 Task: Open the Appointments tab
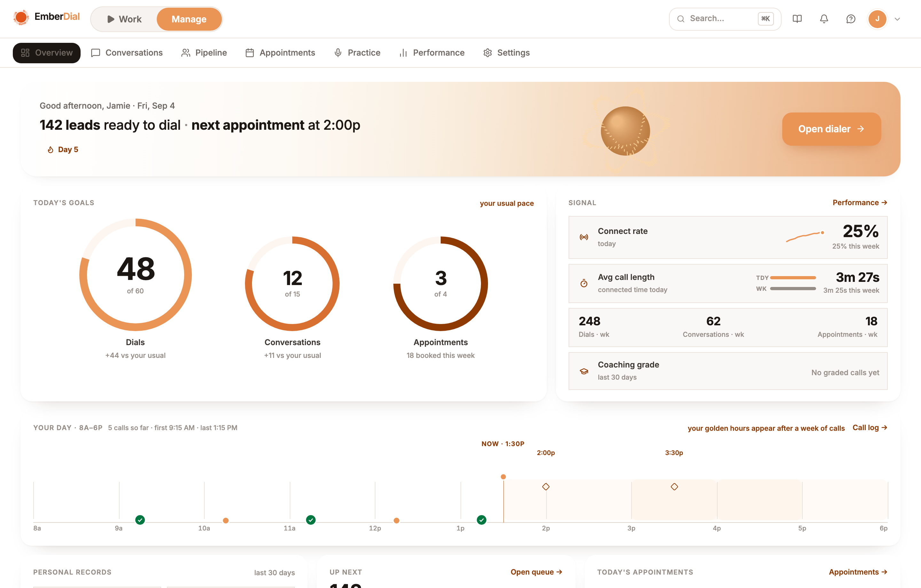[x=280, y=53]
